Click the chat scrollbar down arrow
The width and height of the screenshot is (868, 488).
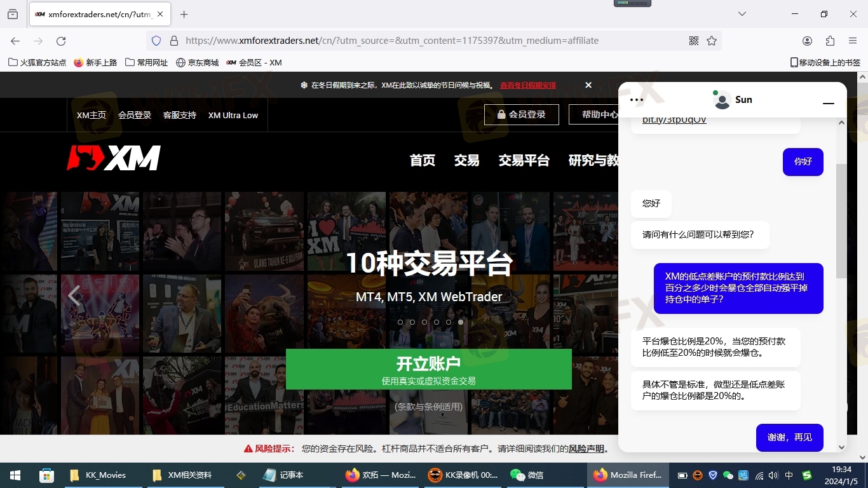pyautogui.click(x=841, y=447)
